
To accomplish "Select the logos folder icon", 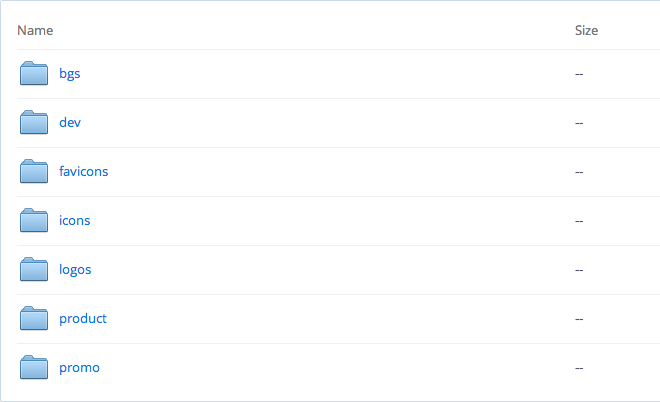I will 34,270.
